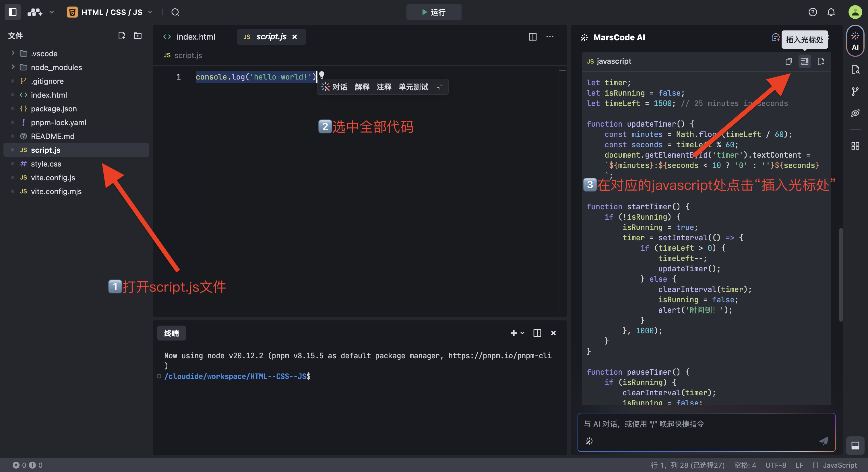Viewport: 868px width, 472px height.
Task: Open source control branch icon in right sidebar
Action: pyautogui.click(x=855, y=91)
